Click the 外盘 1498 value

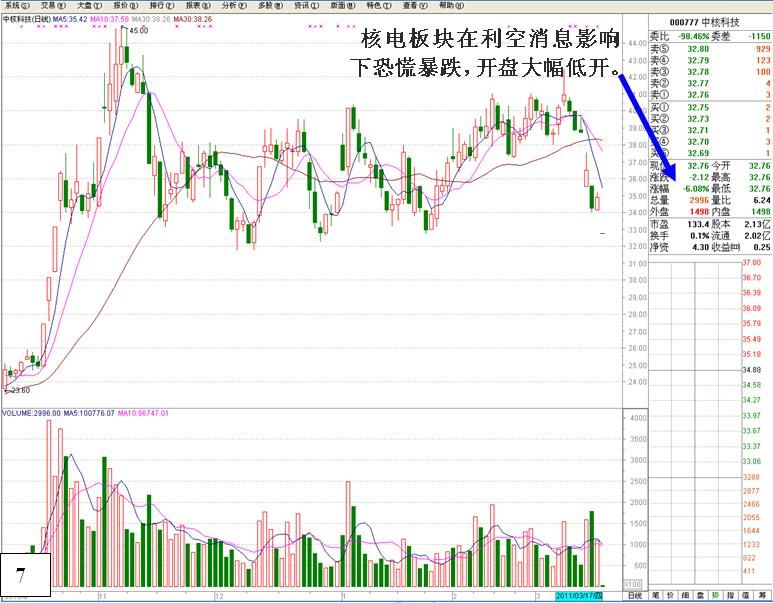pyautogui.click(x=700, y=212)
